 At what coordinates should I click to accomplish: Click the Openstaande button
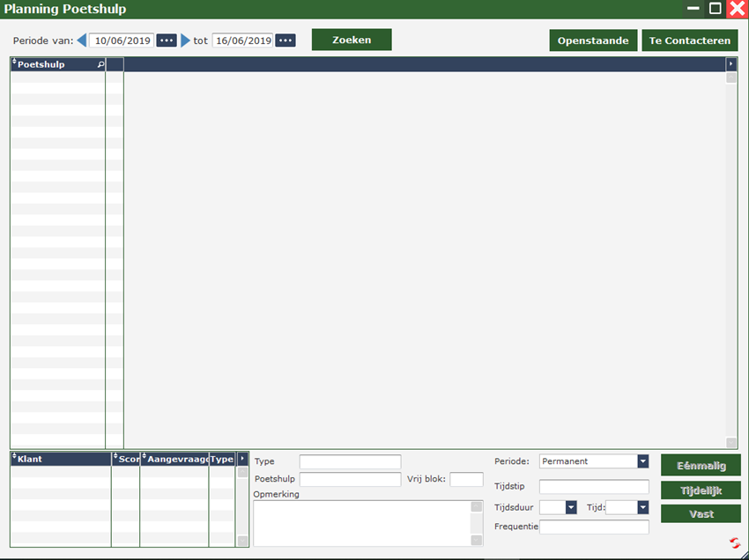tap(593, 41)
